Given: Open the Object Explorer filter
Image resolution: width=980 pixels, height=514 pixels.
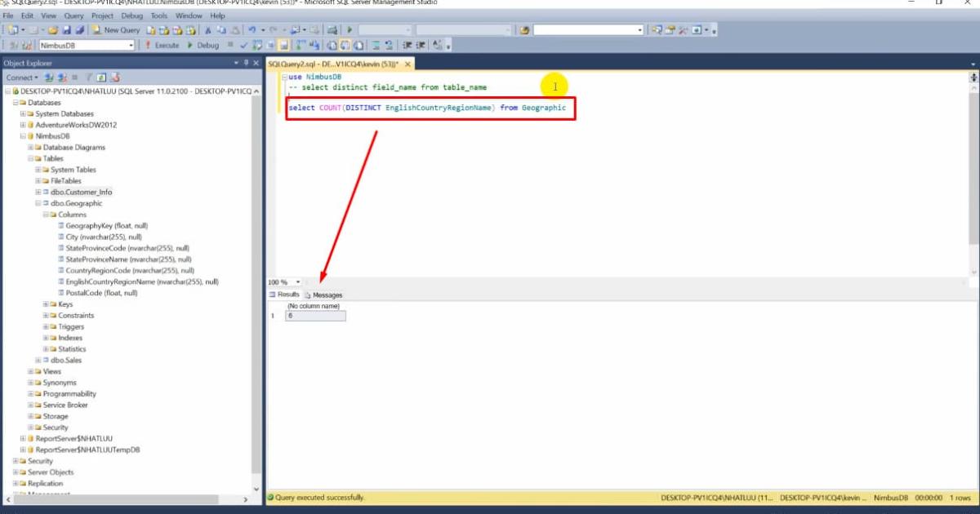Looking at the screenshot, I should click(x=87, y=78).
